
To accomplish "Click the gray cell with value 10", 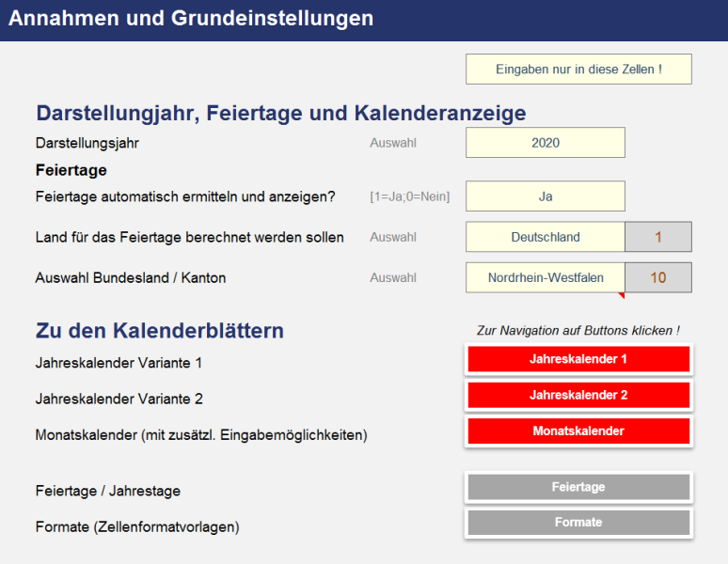I will pos(658,277).
